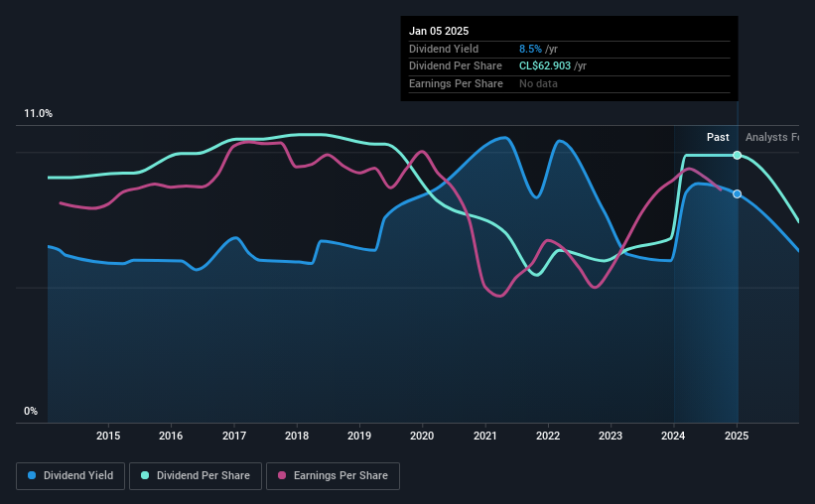Click the Jan 05 2025 tooltip date

(439, 31)
